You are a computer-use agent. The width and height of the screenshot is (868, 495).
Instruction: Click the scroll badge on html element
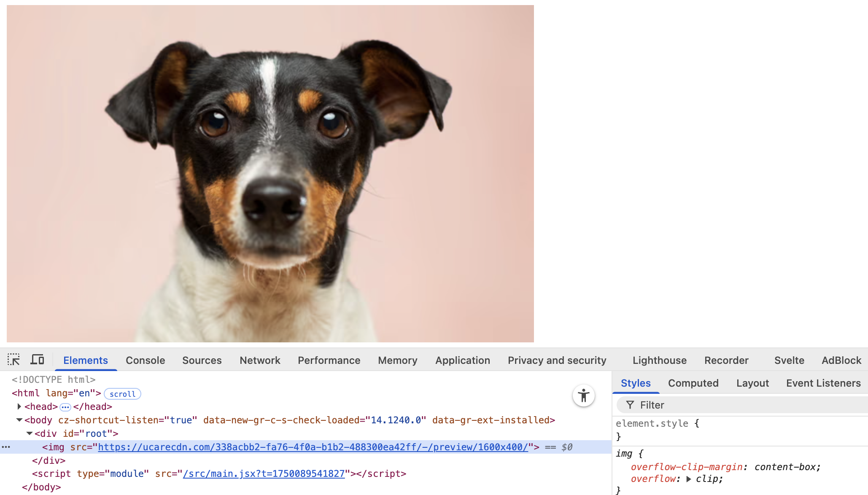tap(122, 394)
